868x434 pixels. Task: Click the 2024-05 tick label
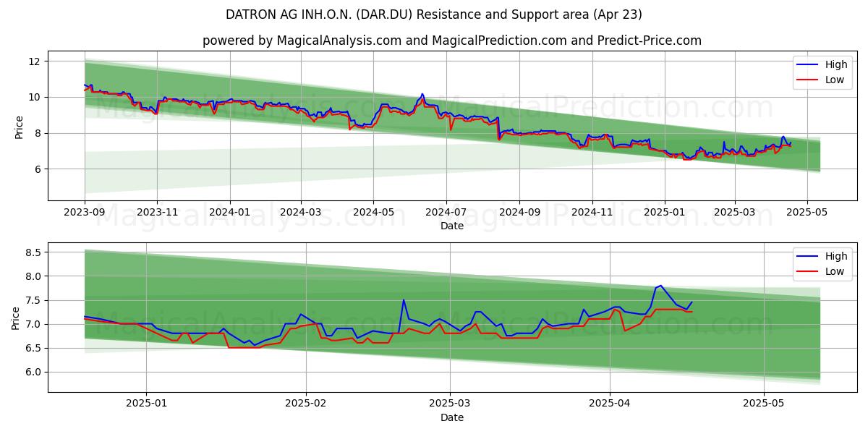[373, 212]
